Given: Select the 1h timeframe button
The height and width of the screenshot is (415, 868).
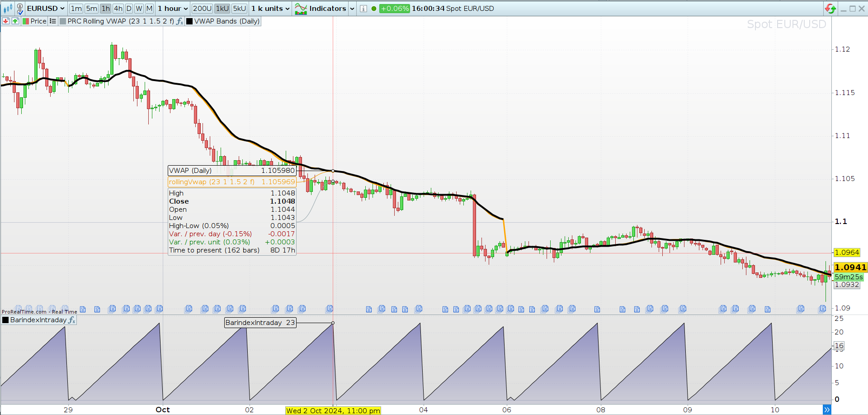Looking at the screenshot, I should tap(106, 9).
